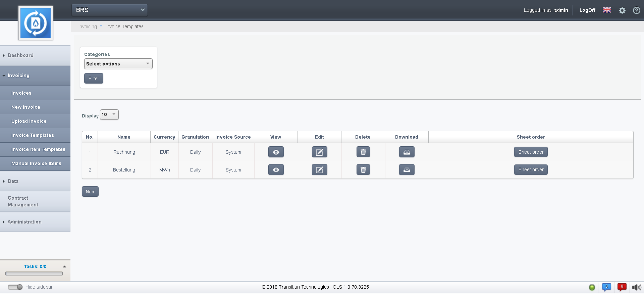
Task: Open the red notification counter icon
Action: coord(622,287)
